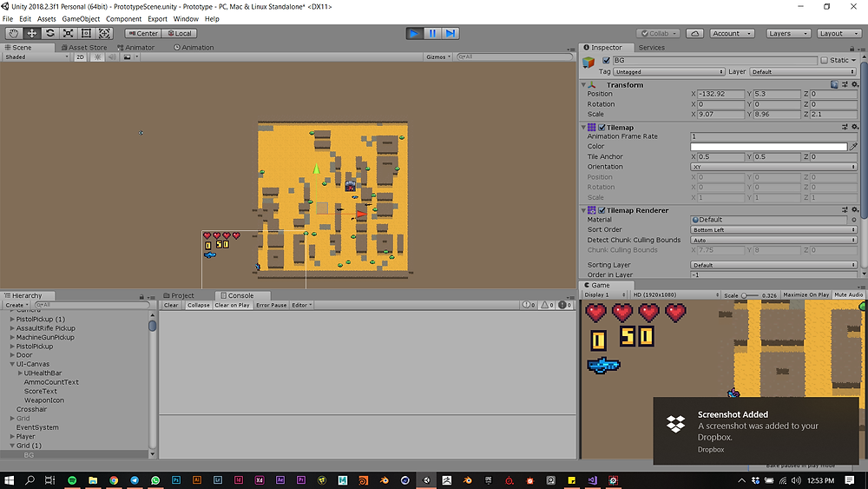Open the Sort Order dropdown

[774, 230]
